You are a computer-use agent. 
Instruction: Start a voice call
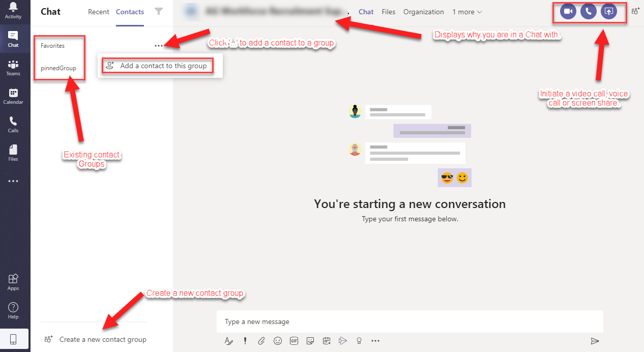589,12
